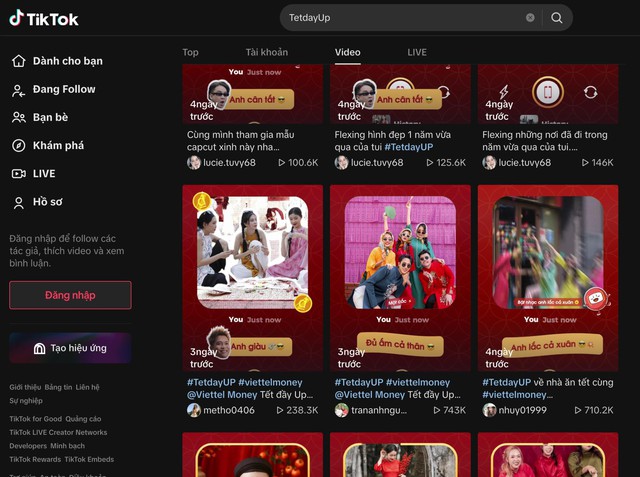Open video thumbnail with 100.6K views

[x=253, y=94]
